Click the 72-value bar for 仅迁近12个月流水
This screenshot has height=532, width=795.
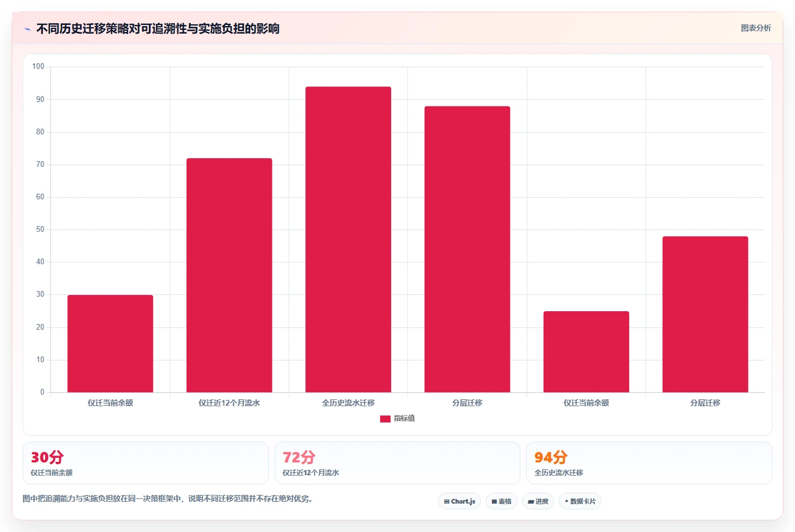tap(229, 275)
